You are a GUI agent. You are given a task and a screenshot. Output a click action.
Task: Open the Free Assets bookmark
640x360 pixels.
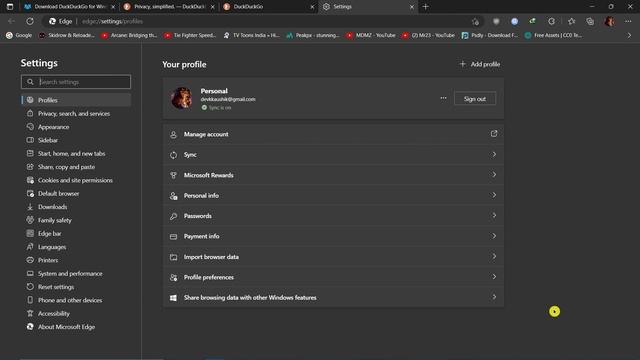tap(553, 36)
